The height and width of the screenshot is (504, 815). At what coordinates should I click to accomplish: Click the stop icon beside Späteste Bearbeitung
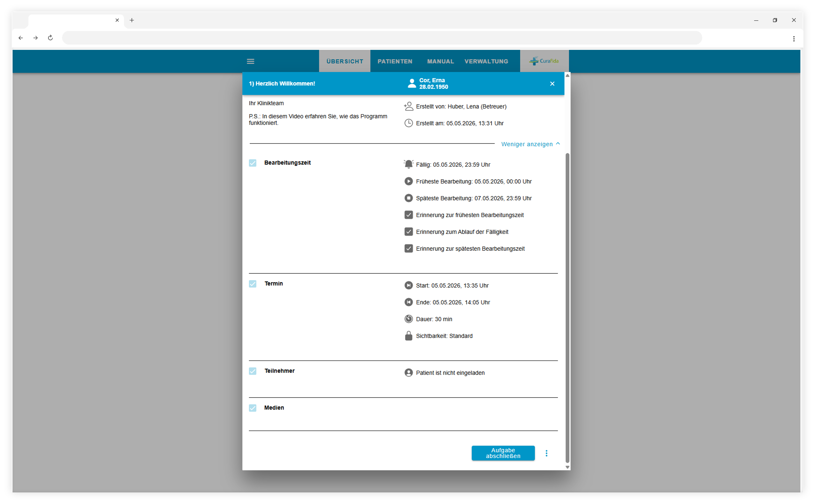[408, 198]
